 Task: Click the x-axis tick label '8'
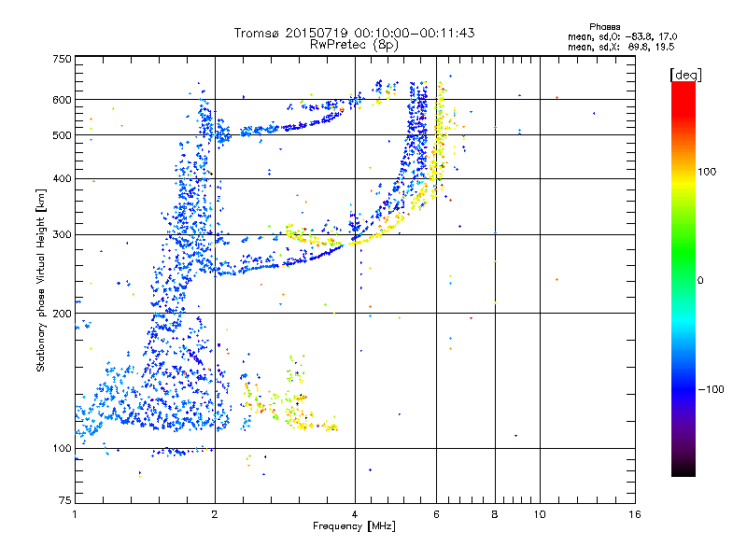tap(495, 514)
